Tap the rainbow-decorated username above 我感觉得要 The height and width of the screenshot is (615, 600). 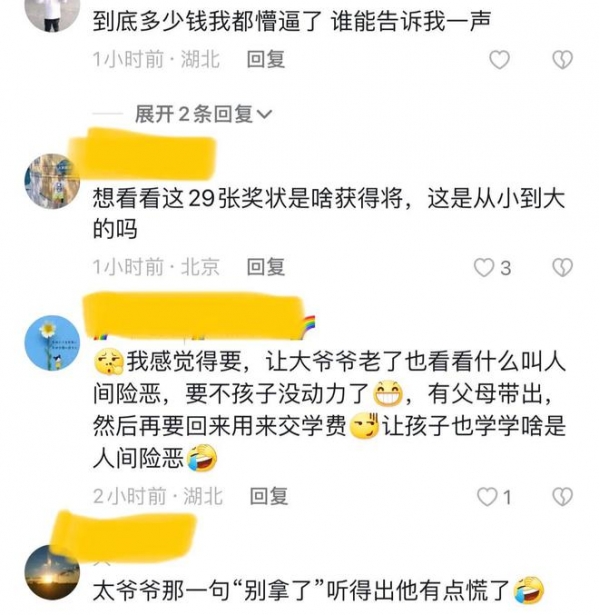pyautogui.click(x=200, y=316)
